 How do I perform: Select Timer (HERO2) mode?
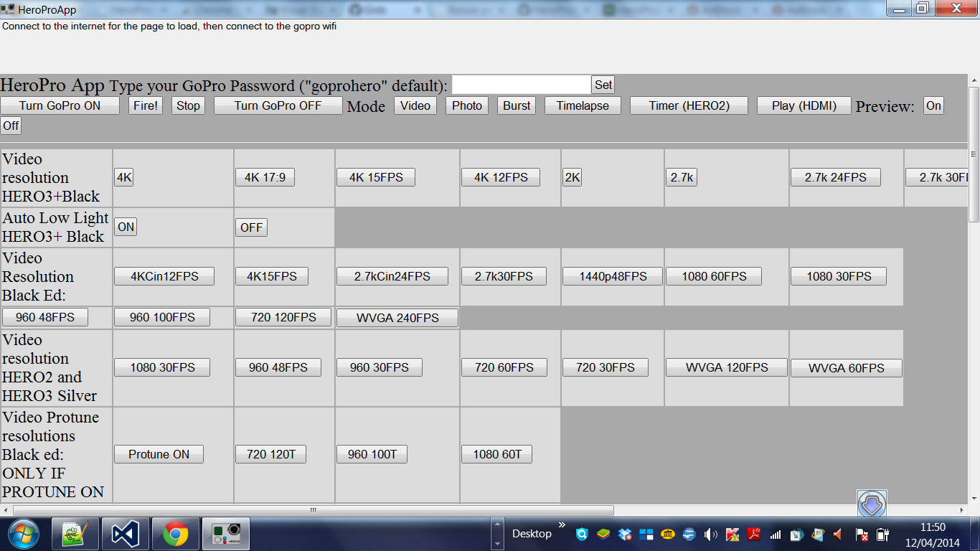(x=689, y=105)
